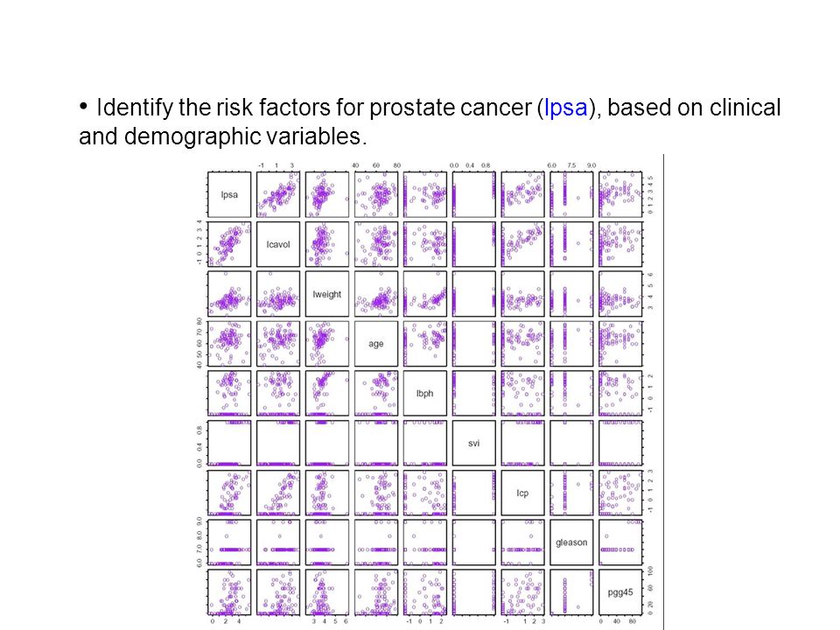Select the pgg45 diagonal label panel
840x630 pixels.
tap(620, 592)
